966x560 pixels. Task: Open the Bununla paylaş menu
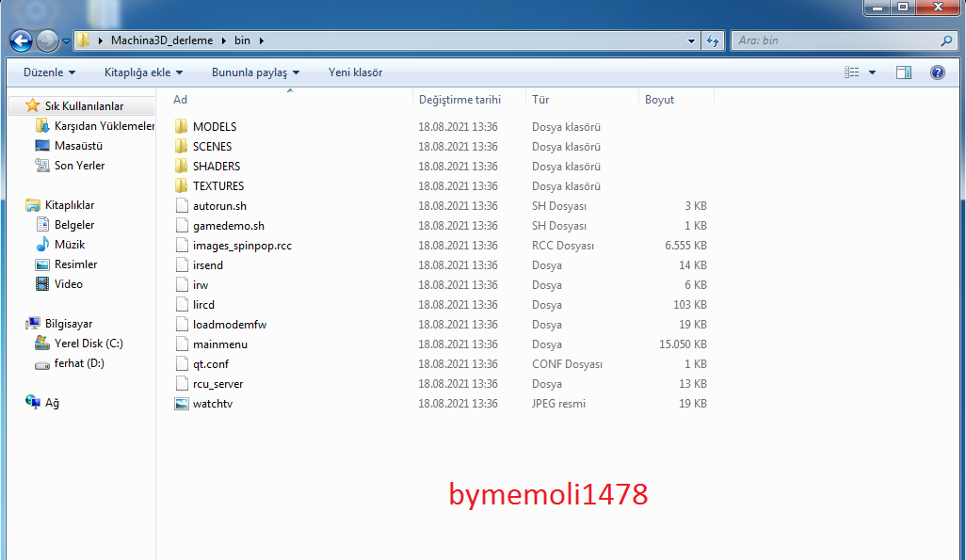pyautogui.click(x=256, y=72)
